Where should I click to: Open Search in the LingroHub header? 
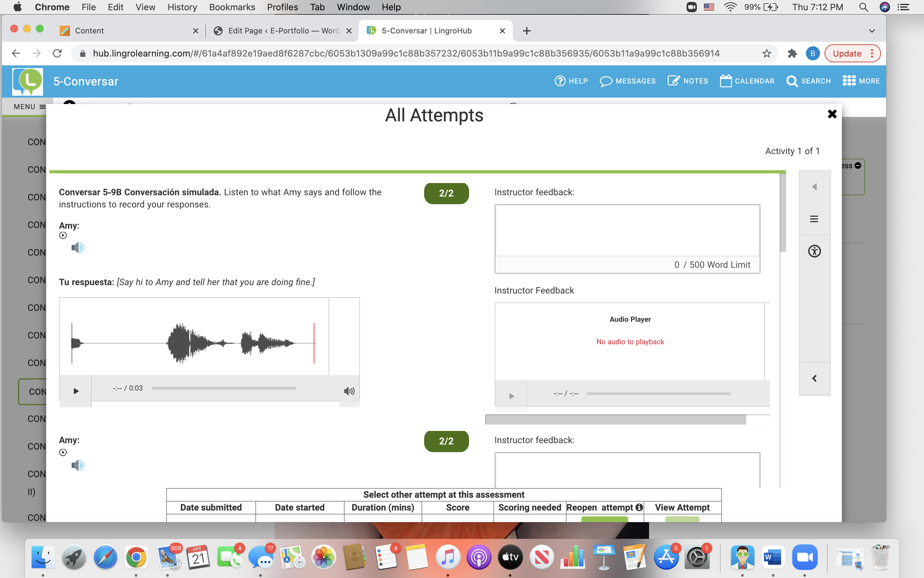click(x=808, y=81)
